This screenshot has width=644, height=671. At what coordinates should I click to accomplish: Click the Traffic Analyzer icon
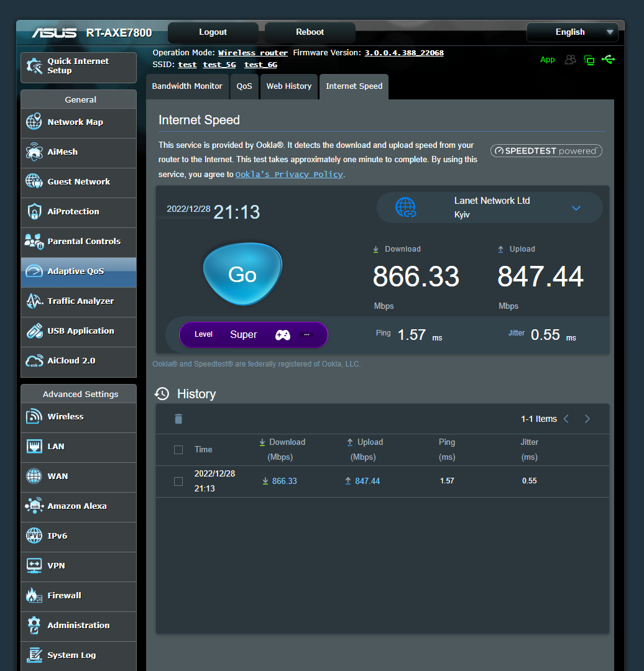(34, 301)
